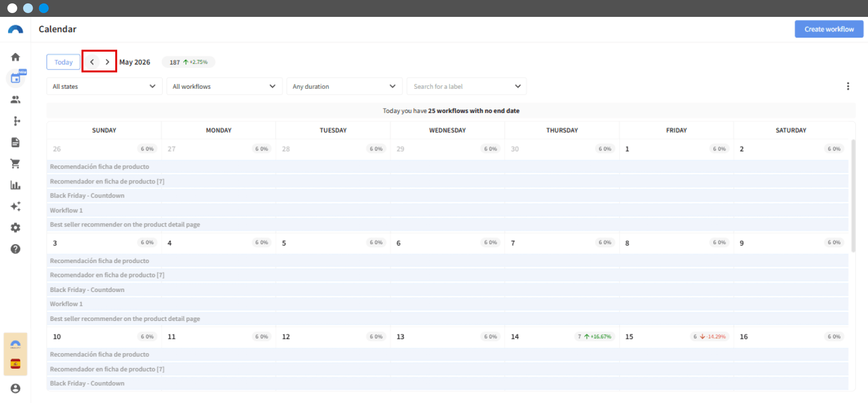
Task: Open the All states dropdown
Action: pos(104,86)
